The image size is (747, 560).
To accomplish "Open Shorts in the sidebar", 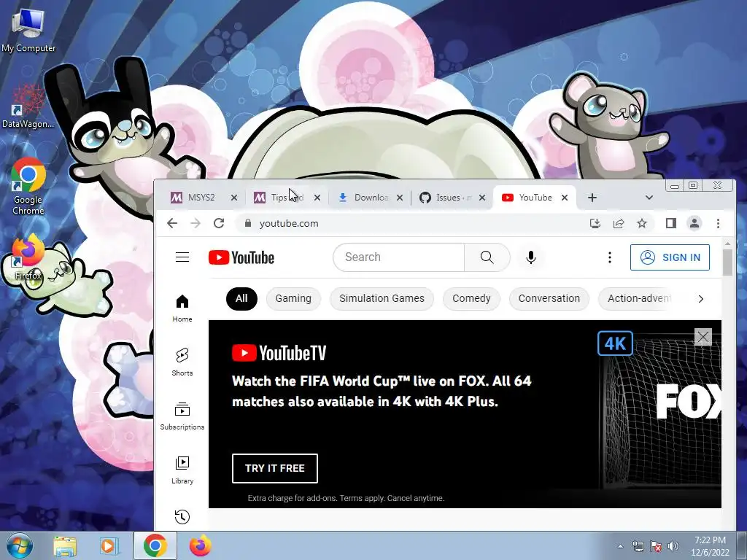I will (x=182, y=362).
